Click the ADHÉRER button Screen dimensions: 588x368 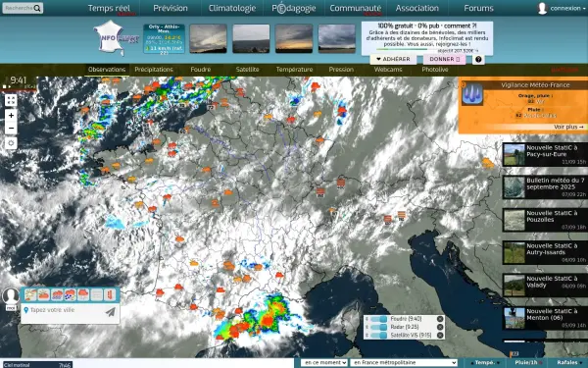click(x=393, y=59)
